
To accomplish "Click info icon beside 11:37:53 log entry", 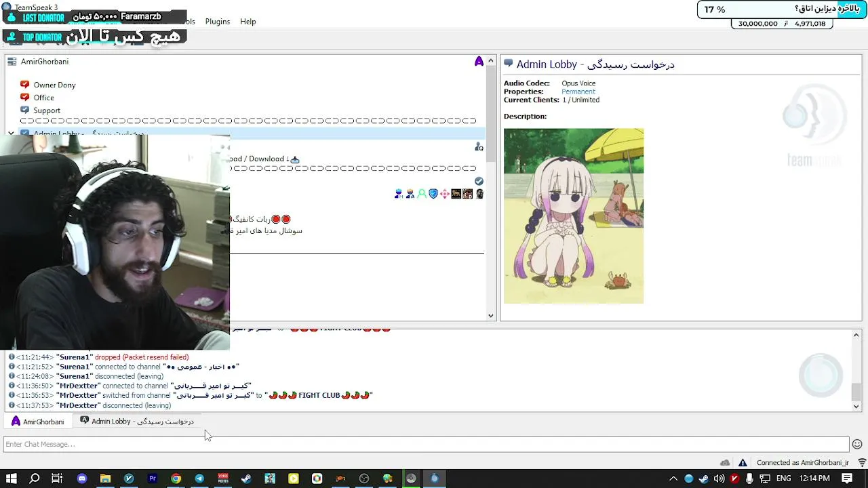I will click(12, 405).
